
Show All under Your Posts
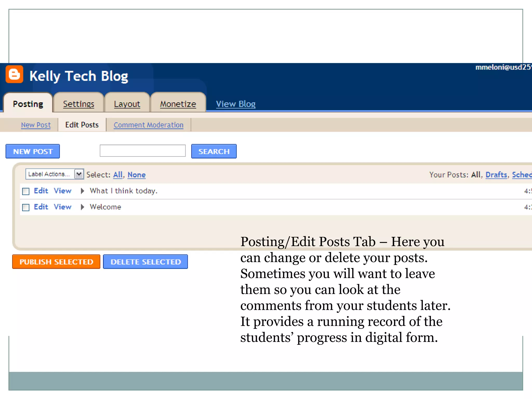pyautogui.click(x=476, y=175)
